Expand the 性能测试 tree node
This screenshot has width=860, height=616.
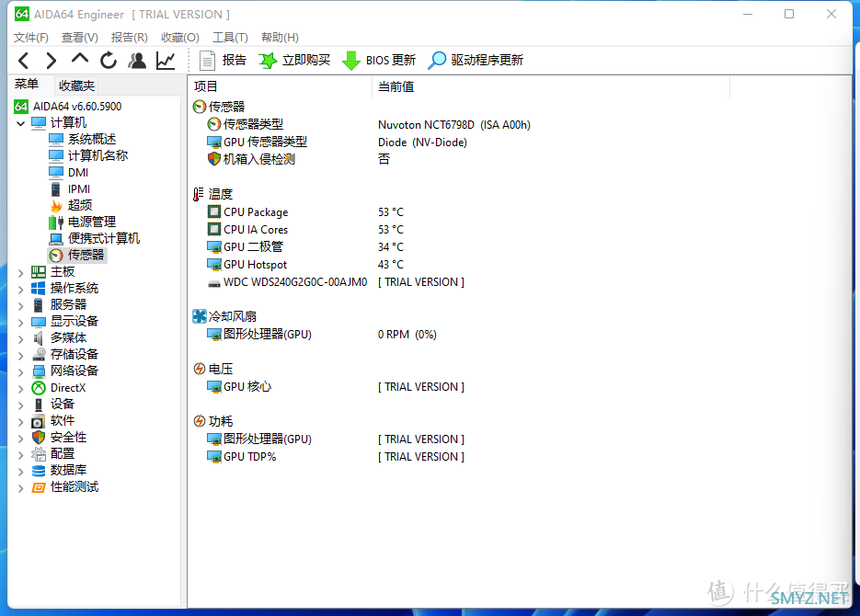point(21,488)
